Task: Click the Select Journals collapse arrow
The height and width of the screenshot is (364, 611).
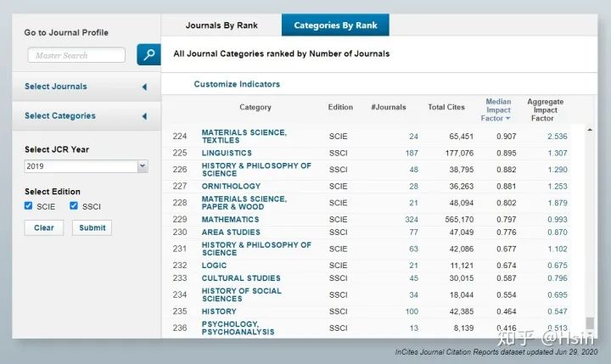Action: coord(144,87)
